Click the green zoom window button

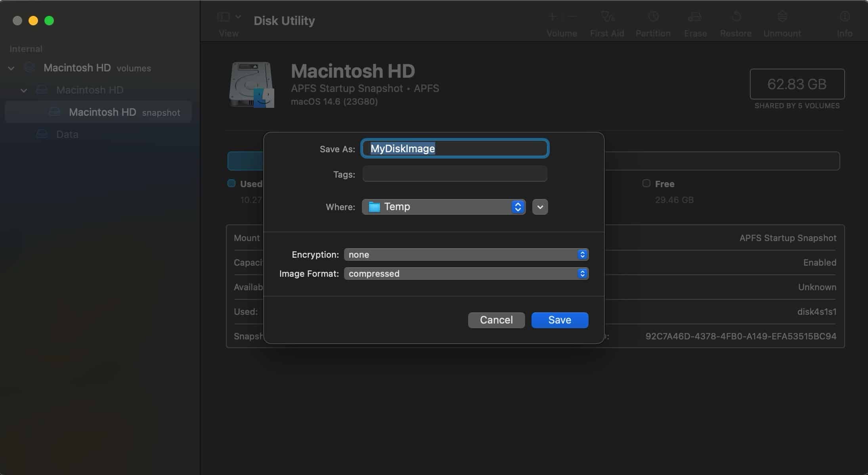tap(49, 21)
